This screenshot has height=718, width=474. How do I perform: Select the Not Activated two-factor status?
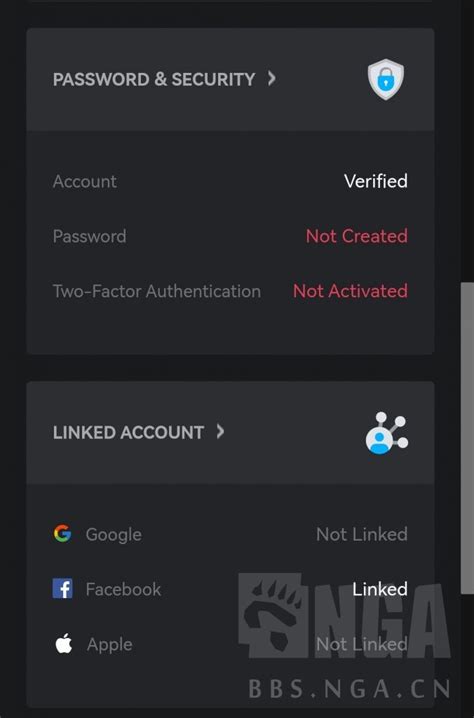350,291
